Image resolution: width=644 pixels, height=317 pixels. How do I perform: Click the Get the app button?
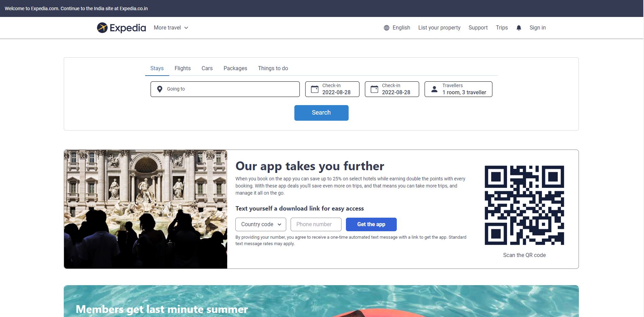(x=371, y=224)
